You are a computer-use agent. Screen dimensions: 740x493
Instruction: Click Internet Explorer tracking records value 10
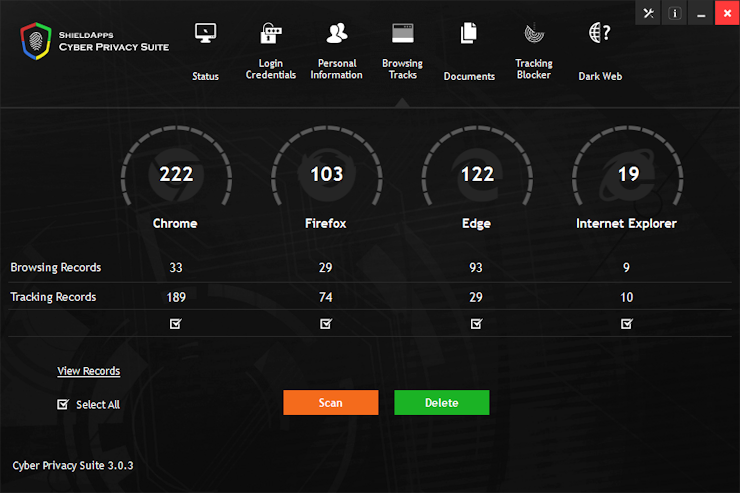coord(626,297)
